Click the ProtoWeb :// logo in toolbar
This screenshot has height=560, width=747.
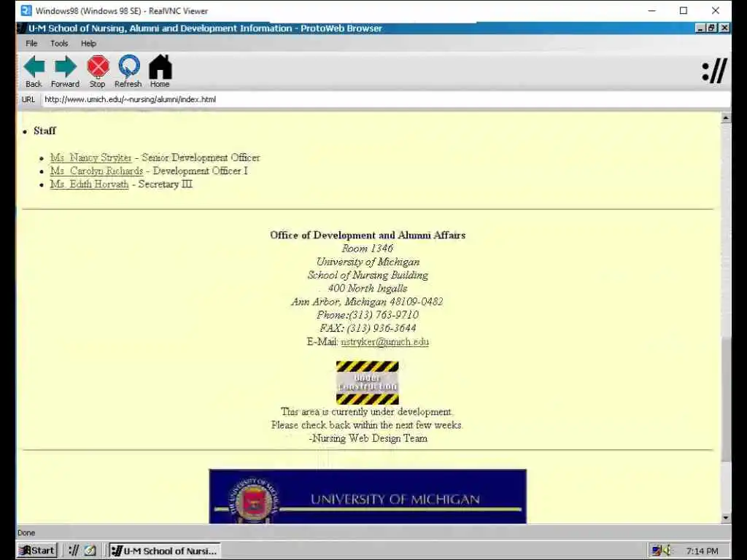(x=714, y=71)
